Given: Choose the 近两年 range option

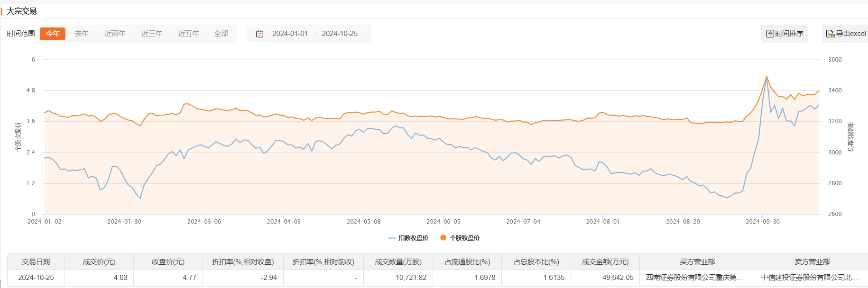Looking at the screenshot, I should pyautogui.click(x=115, y=34).
